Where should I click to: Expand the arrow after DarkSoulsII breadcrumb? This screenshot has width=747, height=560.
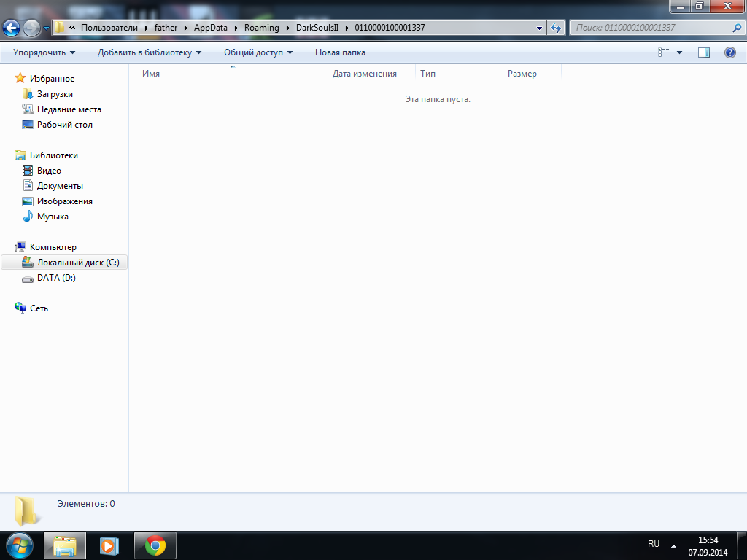click(347, 28)
